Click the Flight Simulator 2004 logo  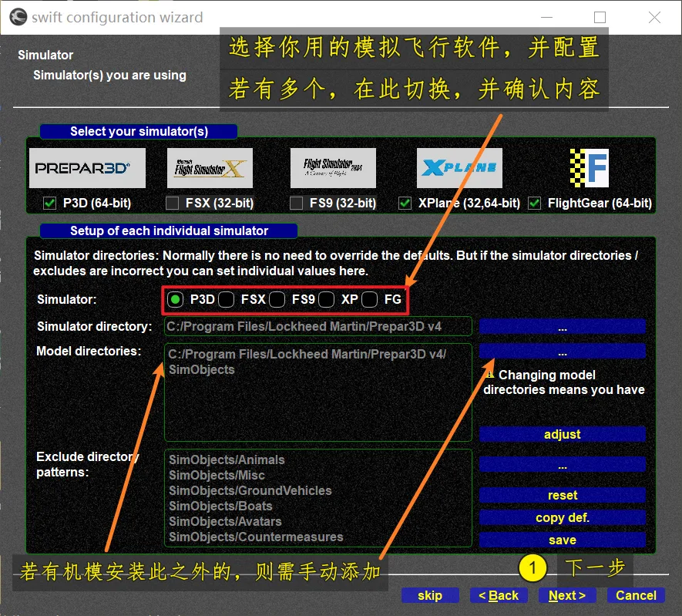pos(333,168)
